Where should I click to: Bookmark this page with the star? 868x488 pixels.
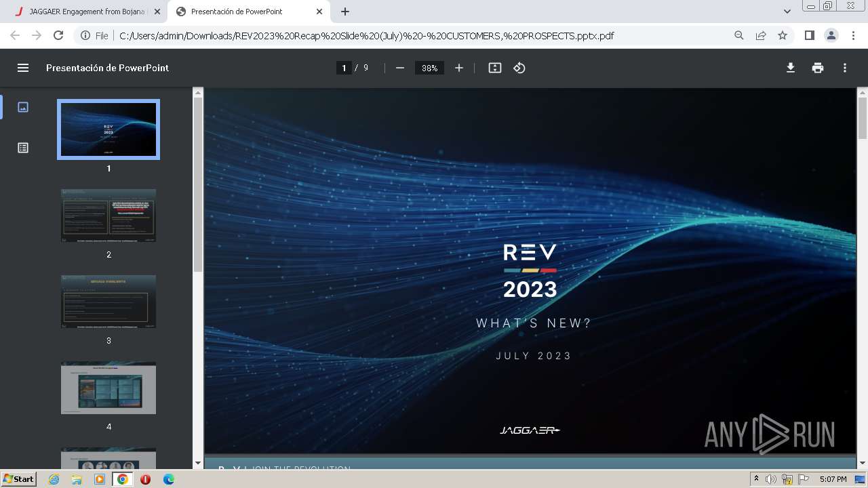pos(783,35)
